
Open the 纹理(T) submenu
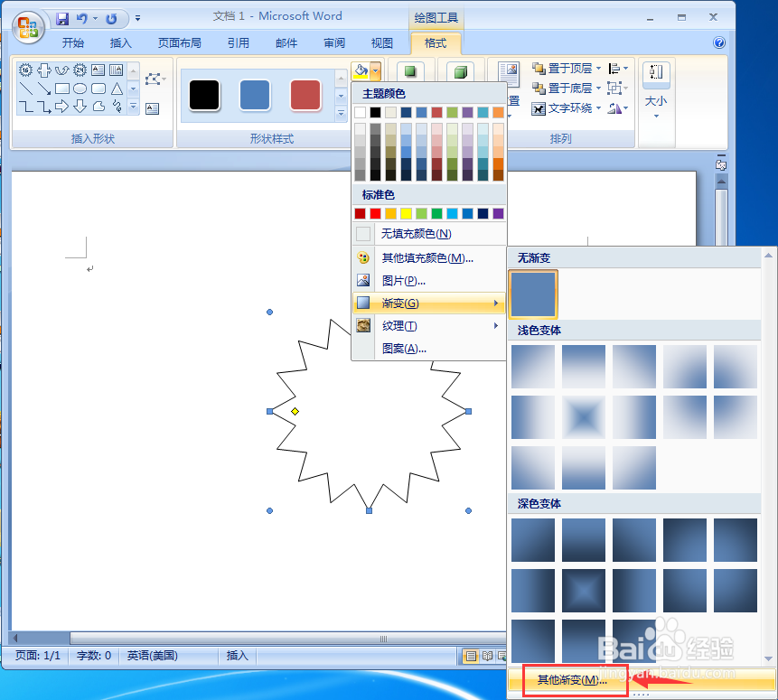coord(429,326)
